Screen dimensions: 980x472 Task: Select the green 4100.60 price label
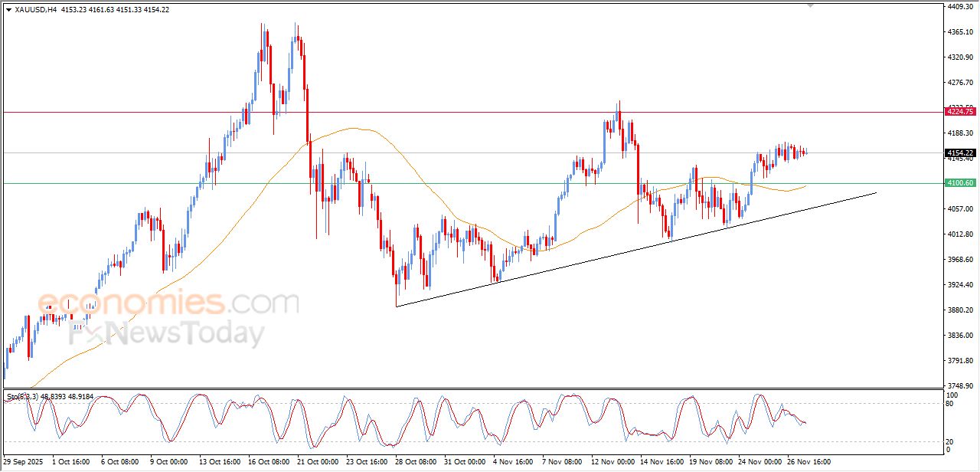click(960, 183)
